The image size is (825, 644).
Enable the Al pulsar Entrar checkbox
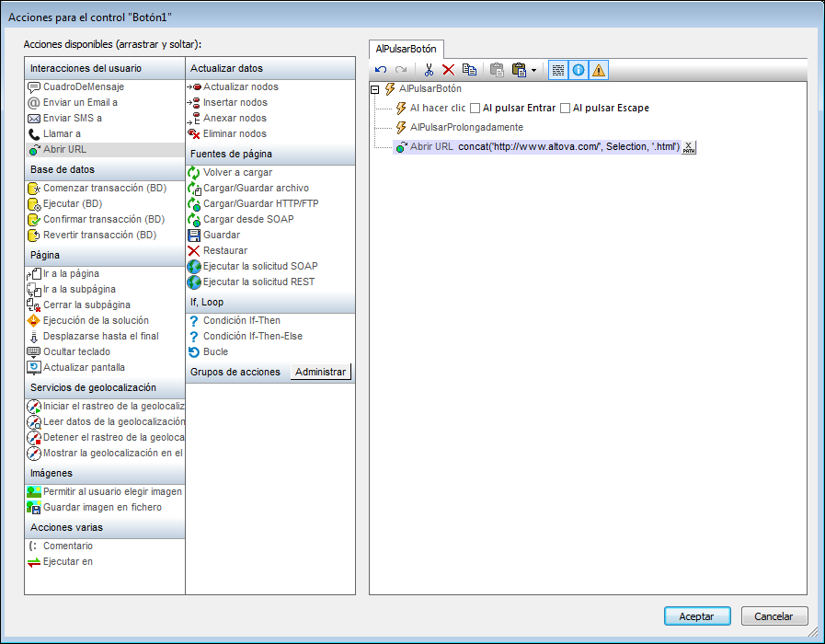pyautogui.click(x=476, y=108)
